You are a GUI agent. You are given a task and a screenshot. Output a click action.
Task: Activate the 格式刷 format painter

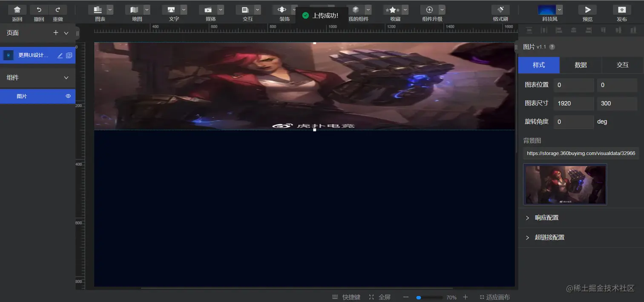coord(500,9)
